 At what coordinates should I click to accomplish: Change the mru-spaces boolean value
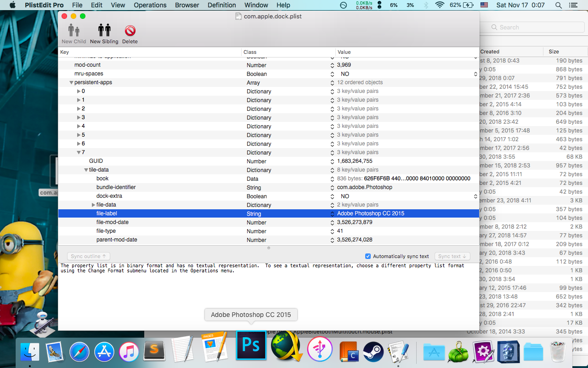tap(475, 74)
